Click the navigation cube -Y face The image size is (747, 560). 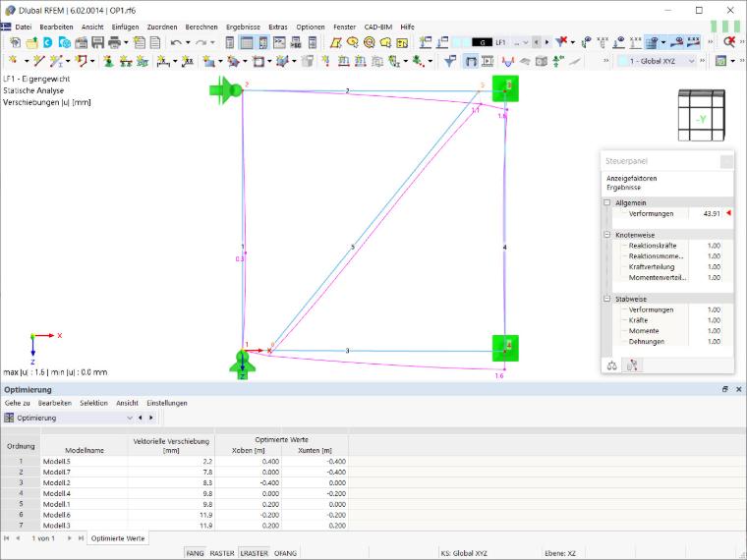[701, 119]
